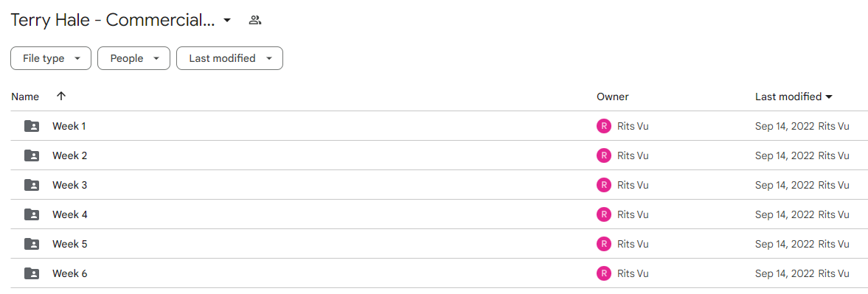Click the Week 6 shared folder icon

pyautogui.click(x=32, y=273)
